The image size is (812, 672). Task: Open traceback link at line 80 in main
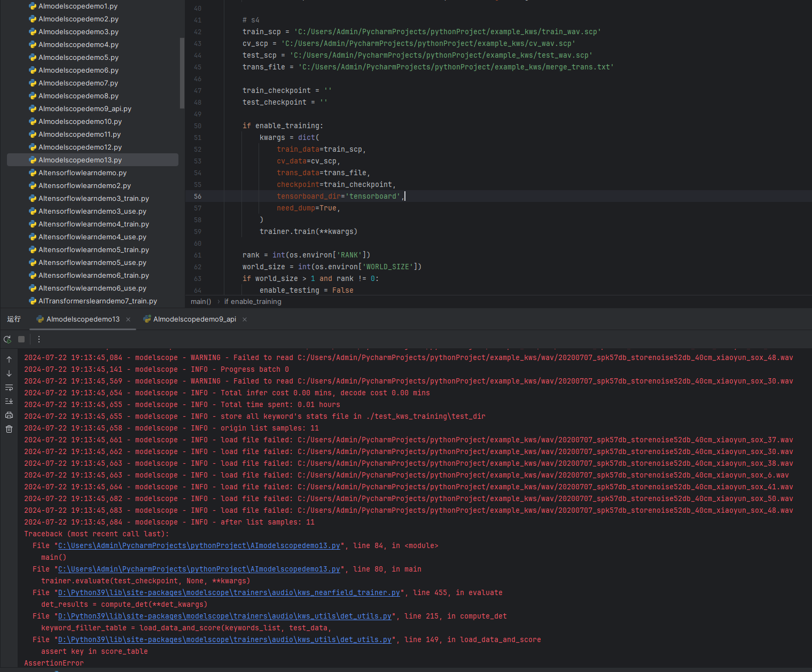[x=199, y=569]
